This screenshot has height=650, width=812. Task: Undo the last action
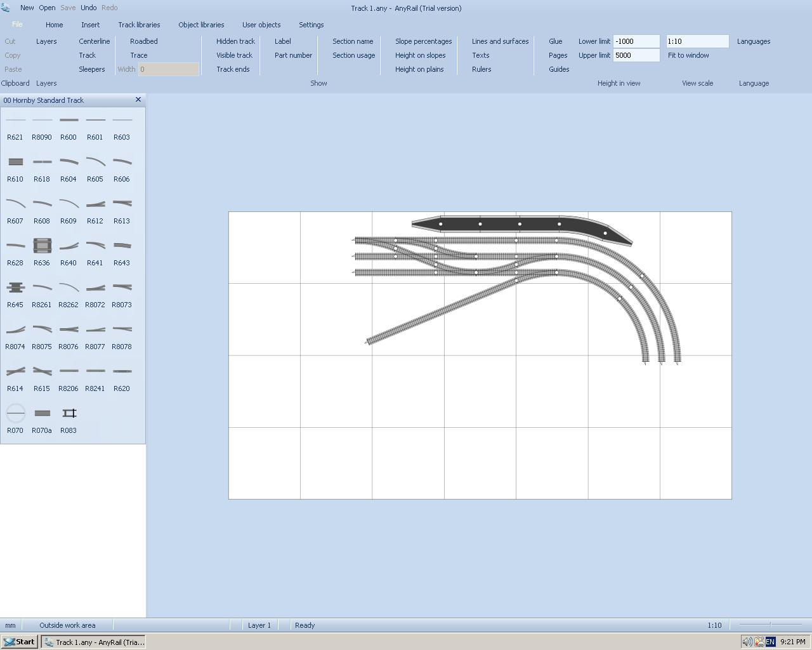88,8
